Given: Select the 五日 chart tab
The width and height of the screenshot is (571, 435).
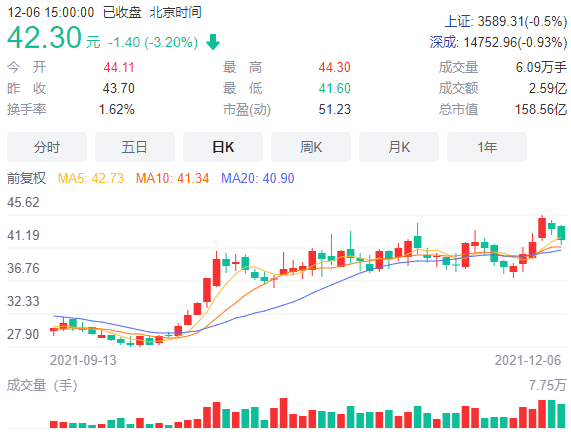Looking at the screenshot, I should coord(135,147).
